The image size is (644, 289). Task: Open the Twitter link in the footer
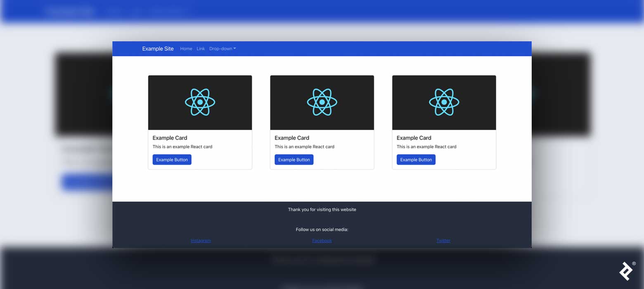443,240
